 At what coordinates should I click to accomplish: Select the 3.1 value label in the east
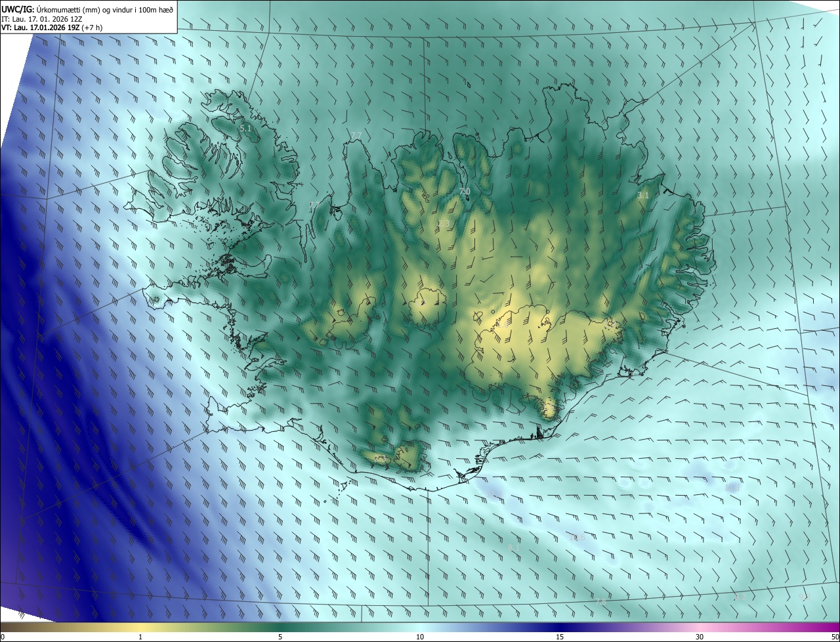point(643,196)
